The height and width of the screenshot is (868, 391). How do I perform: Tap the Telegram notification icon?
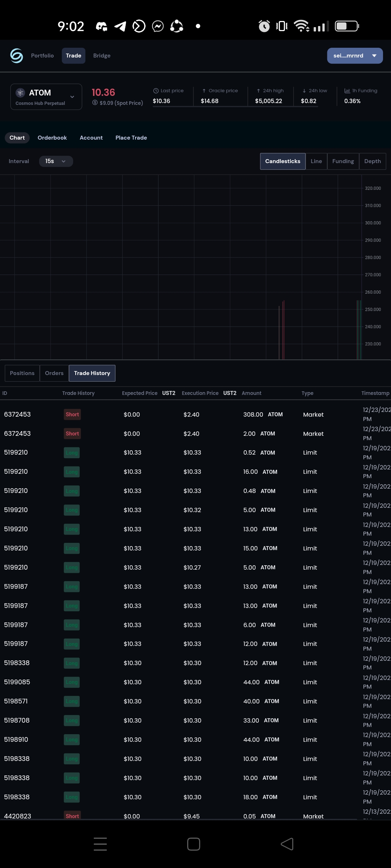tap(120, 26)
